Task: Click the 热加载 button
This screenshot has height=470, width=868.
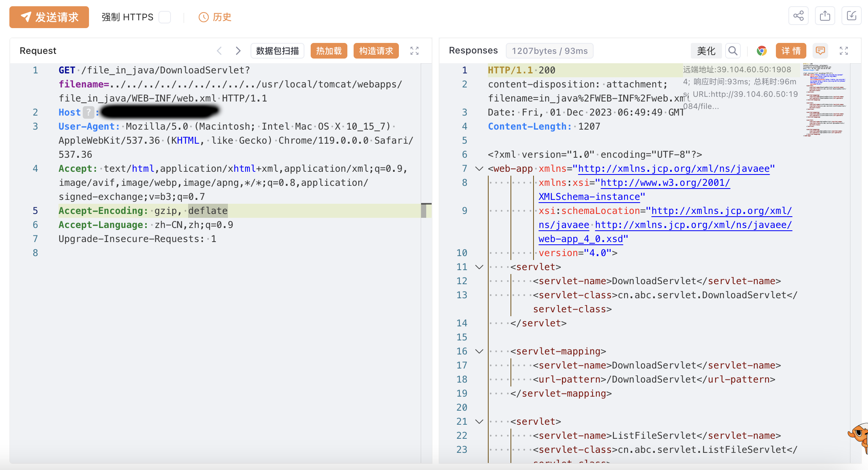Action: (x=329, y=51)
